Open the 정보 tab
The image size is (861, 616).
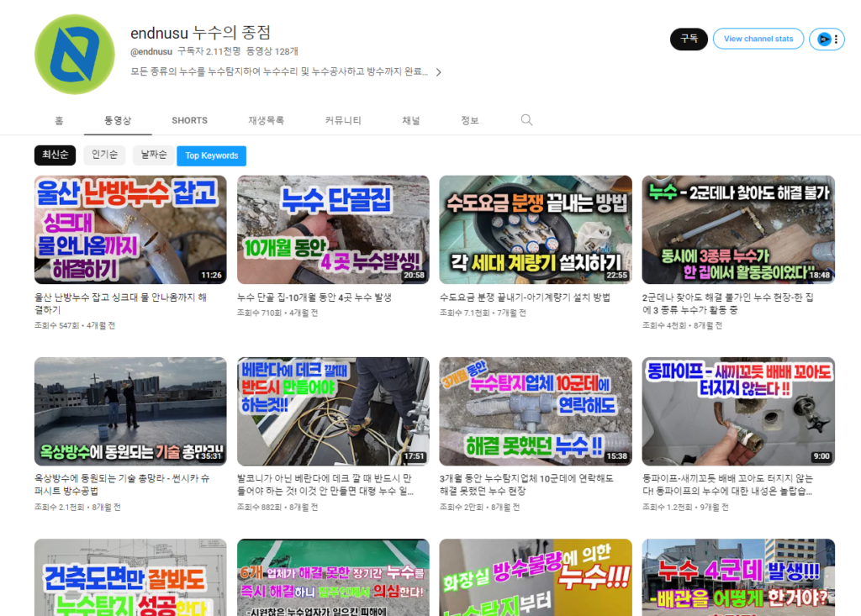(469, 120)
